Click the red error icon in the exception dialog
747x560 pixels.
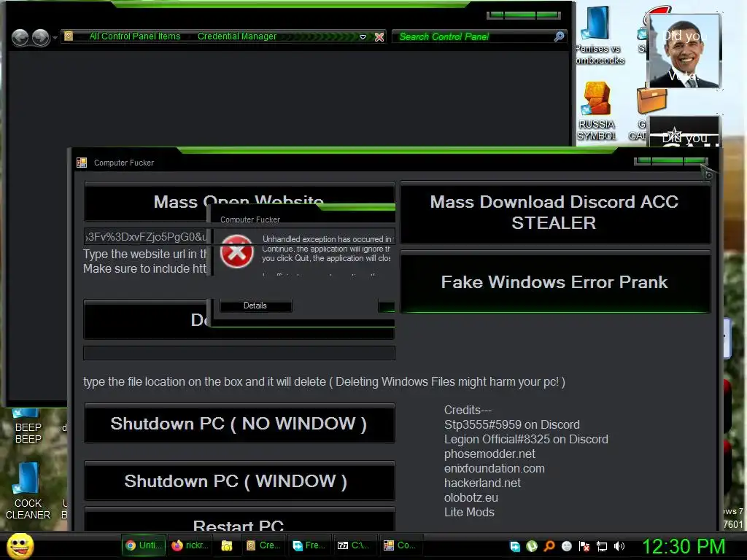[237, 252]
